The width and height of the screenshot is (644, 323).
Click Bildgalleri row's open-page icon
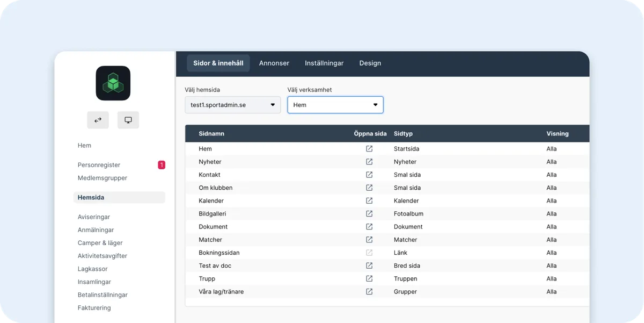point(369,213)
